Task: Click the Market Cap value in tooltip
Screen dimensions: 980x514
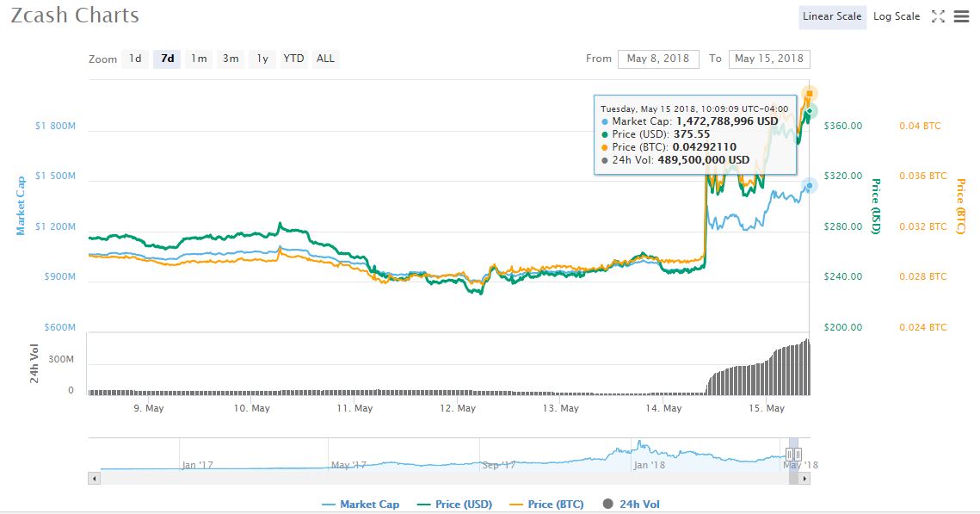Action: tap(728, 121)
